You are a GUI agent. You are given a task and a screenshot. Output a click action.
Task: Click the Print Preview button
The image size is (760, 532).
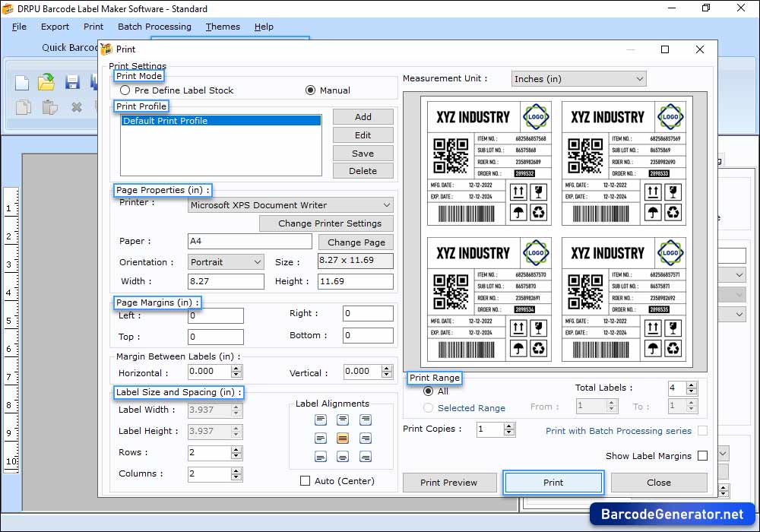(x=449, y=483)
